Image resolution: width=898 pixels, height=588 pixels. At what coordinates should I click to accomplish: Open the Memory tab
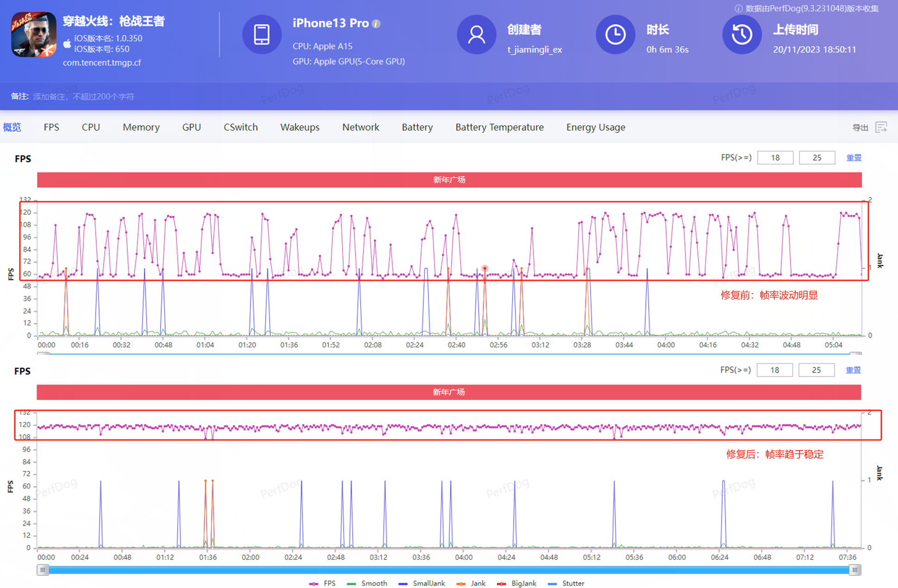[x=141, y=127]
